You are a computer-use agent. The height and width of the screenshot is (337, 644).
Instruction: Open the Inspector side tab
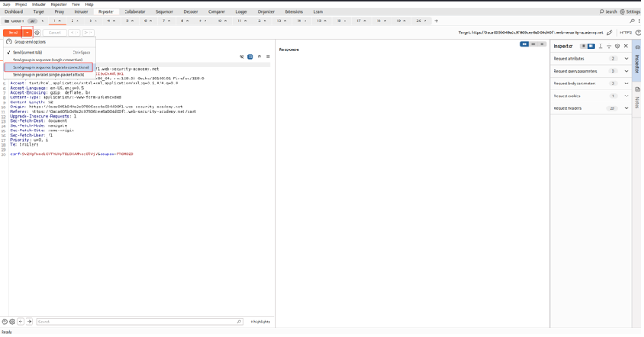[x=637, y=61]
